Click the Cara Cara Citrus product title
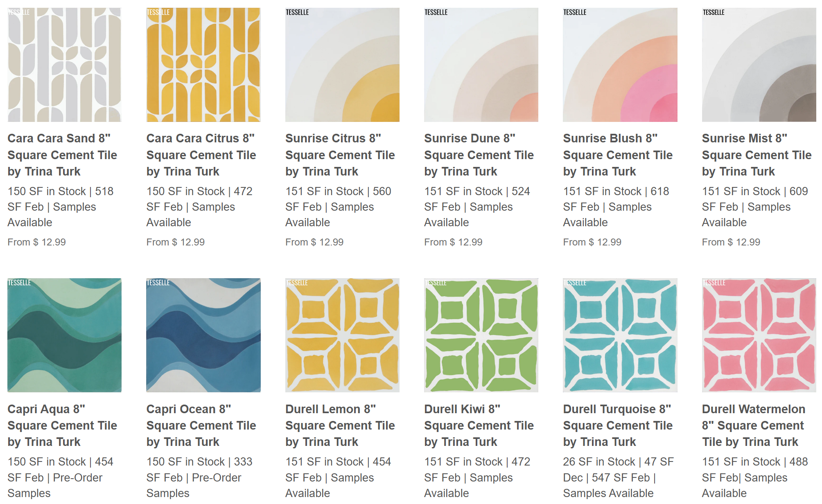822x504 pixels. tap(201, 155)
